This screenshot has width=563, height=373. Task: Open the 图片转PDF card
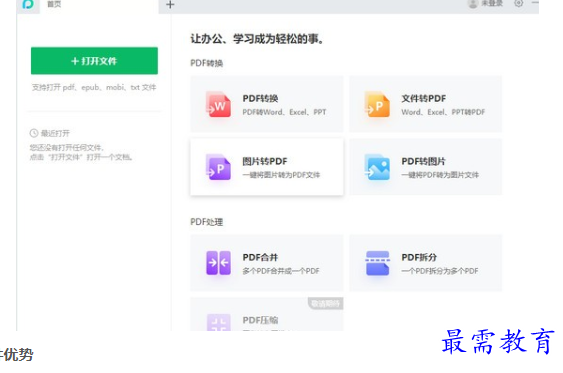click(267, 167)
